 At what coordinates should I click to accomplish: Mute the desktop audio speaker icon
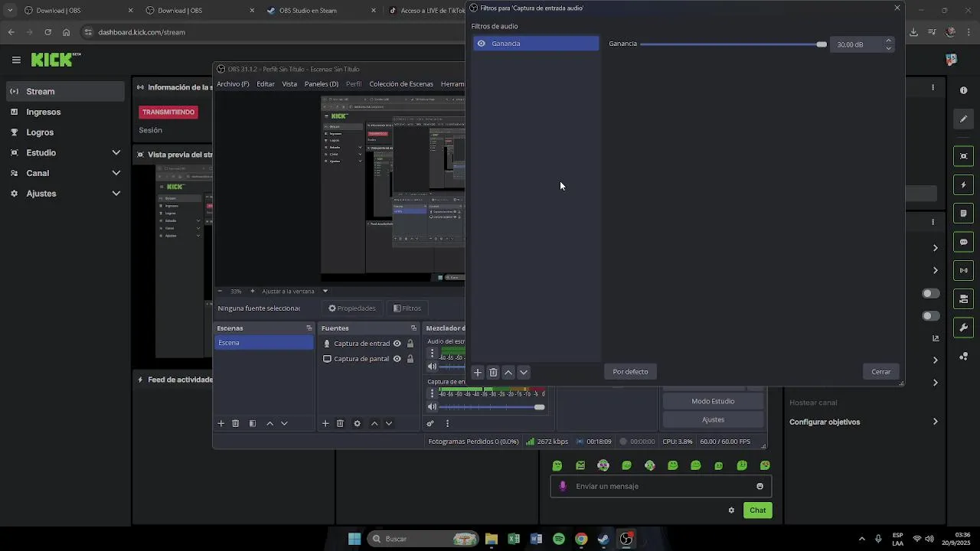pyautogui.click(x=432, y=367)
